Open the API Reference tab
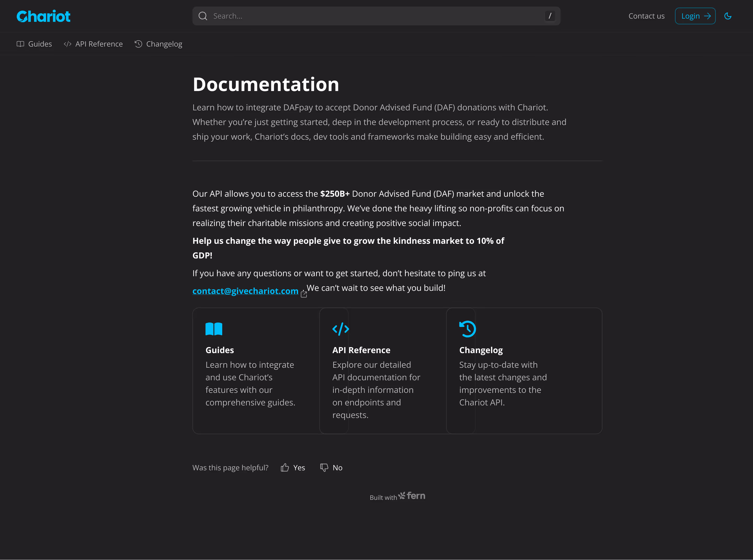This screenshot has width=753, height=560. (x=93, y=44)
